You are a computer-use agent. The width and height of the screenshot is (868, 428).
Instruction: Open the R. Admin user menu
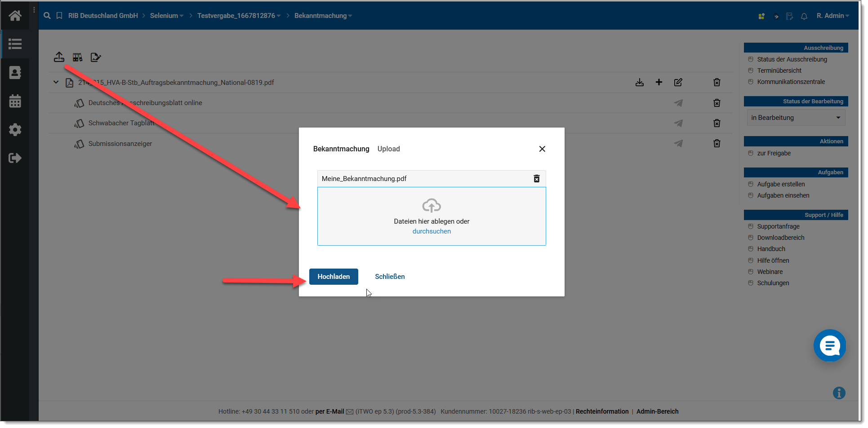(x=833, y=16)
